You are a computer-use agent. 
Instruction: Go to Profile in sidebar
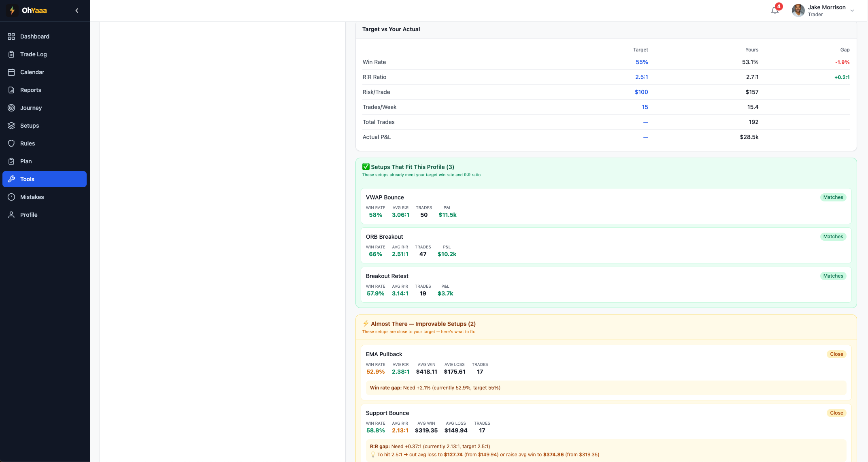(29, 215)
